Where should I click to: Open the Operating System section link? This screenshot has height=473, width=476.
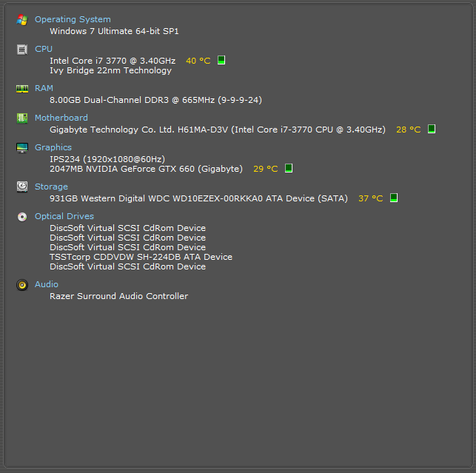pos(73,19)
